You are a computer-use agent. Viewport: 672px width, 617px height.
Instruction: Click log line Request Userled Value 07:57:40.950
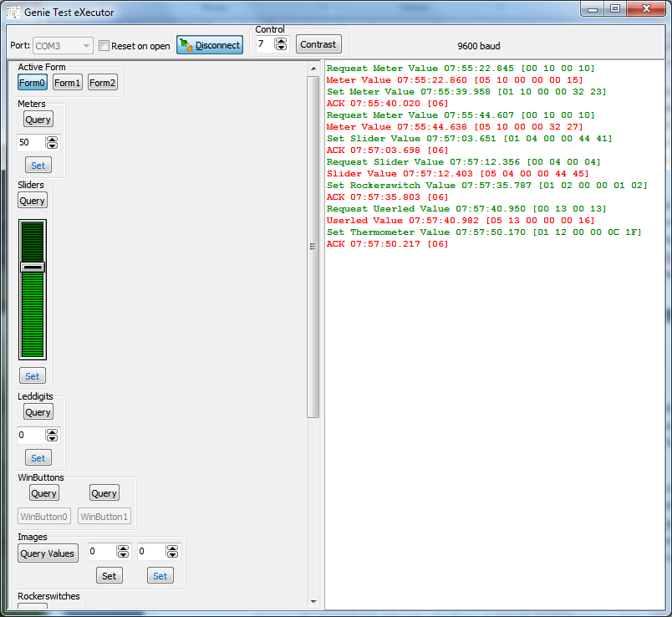coord(466,209)
